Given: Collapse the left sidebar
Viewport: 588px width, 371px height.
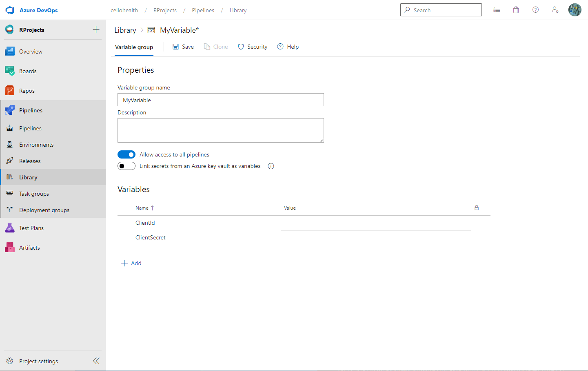Looking at the screenshot, I should click(x=96, y=361).
